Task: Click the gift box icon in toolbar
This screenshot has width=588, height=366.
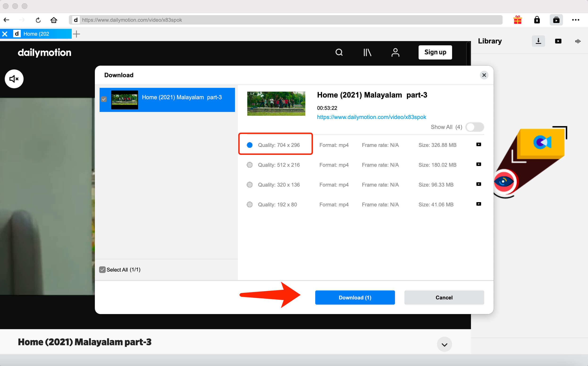Action: 517,20
